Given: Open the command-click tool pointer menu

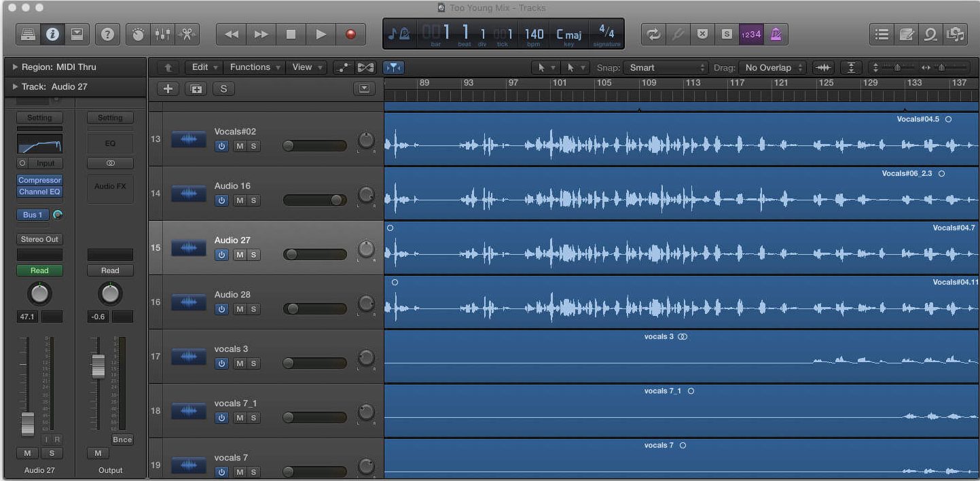Looking at the screenshot, I should pos(575,67).
